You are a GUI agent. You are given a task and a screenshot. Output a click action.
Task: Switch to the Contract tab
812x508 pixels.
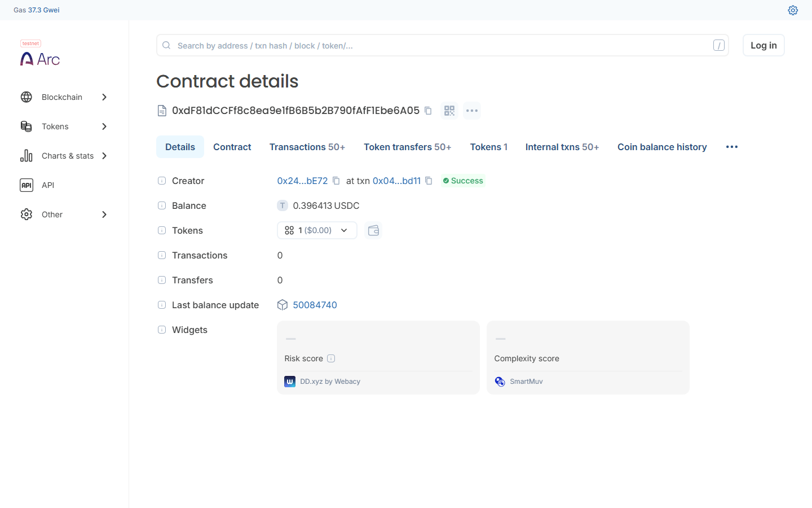pyautogui.click(x=232, y=147)
